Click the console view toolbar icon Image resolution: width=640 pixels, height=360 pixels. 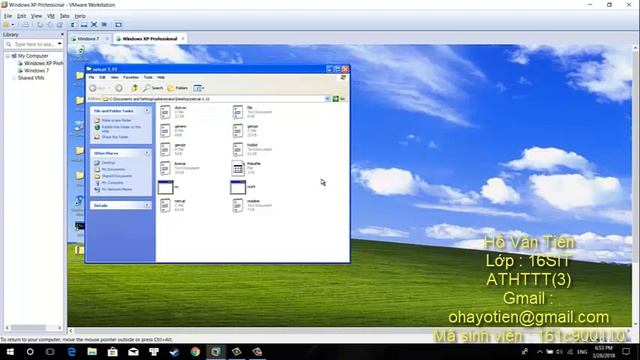tap(118, 25)
